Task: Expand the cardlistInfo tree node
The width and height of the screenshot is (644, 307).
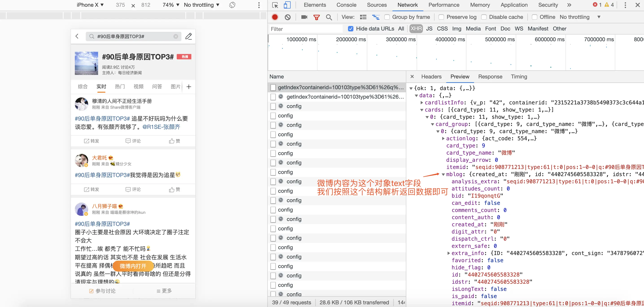Action: point(422,103)
